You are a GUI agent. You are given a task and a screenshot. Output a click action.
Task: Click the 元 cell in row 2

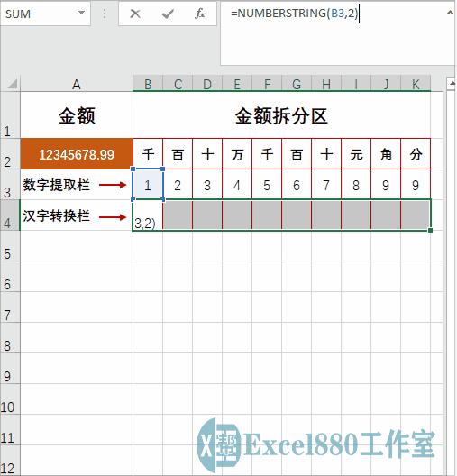coord(356,154)
